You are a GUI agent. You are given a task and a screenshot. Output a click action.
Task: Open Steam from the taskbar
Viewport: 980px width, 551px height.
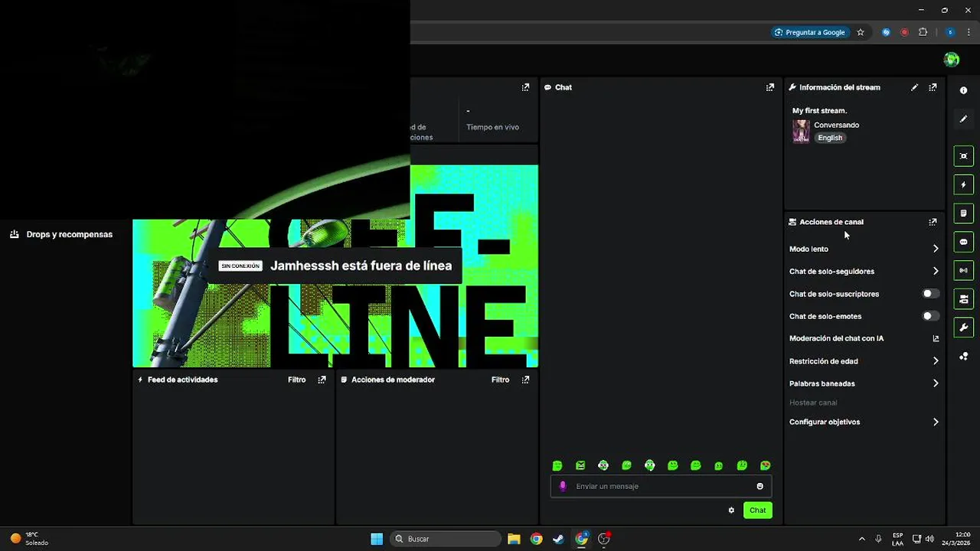click(x=559, y=539)
